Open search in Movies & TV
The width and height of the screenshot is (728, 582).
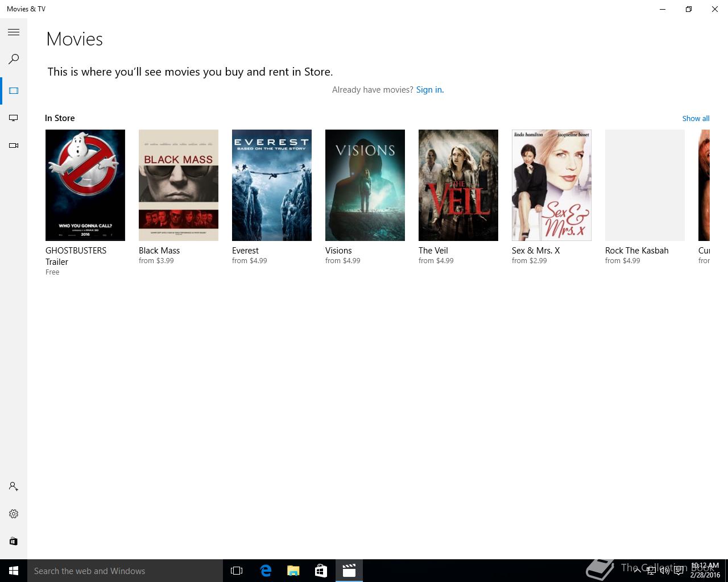[x=14, y=59]
